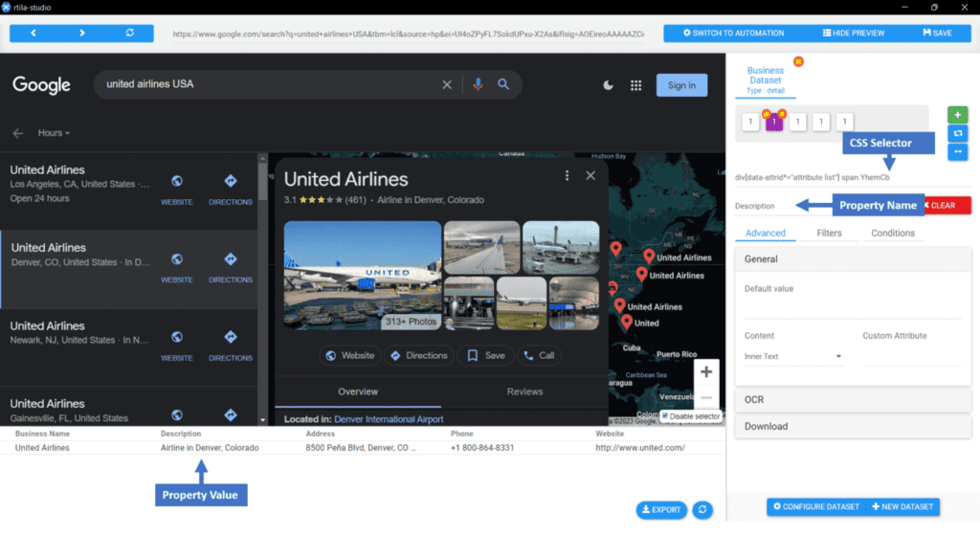Select the Business Dataset tab
The width and height of the screenshot is (980, 536).
tap(765, 80)
